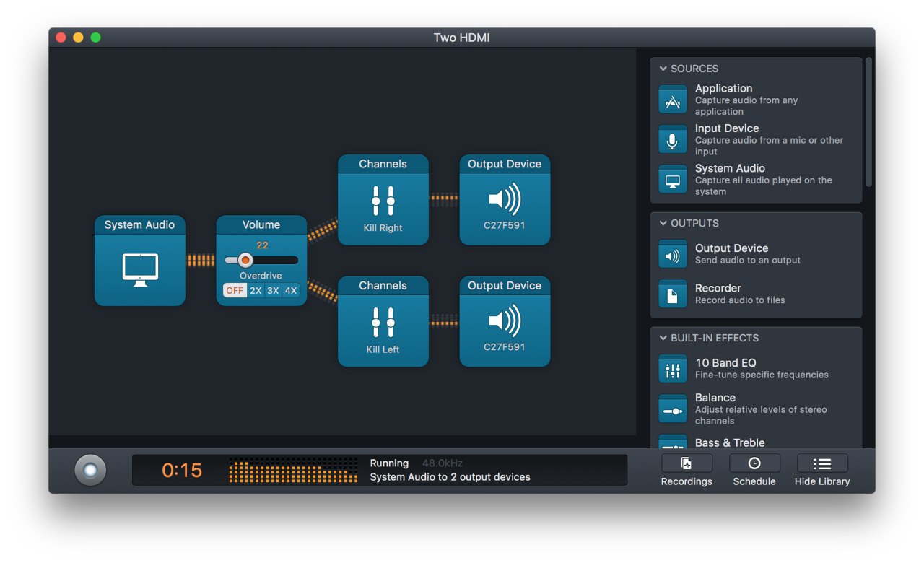This screenshot has height=563, width=924.
Task: Select the Input Device microphone icon
Action: pos(672,139)
